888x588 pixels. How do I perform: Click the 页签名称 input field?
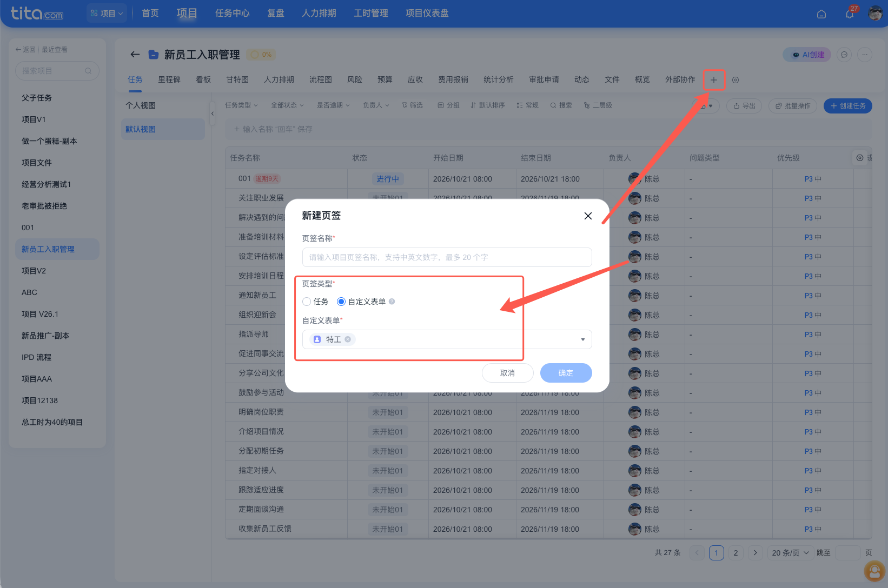447,257
